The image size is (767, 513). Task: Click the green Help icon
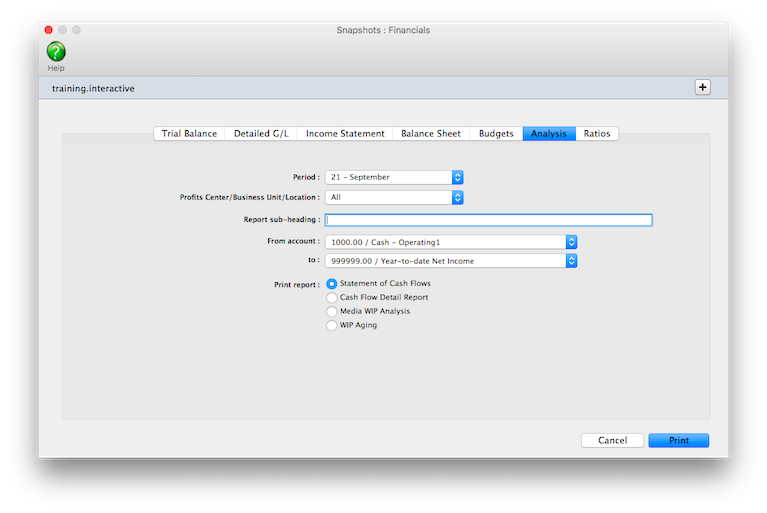point(56,52)
